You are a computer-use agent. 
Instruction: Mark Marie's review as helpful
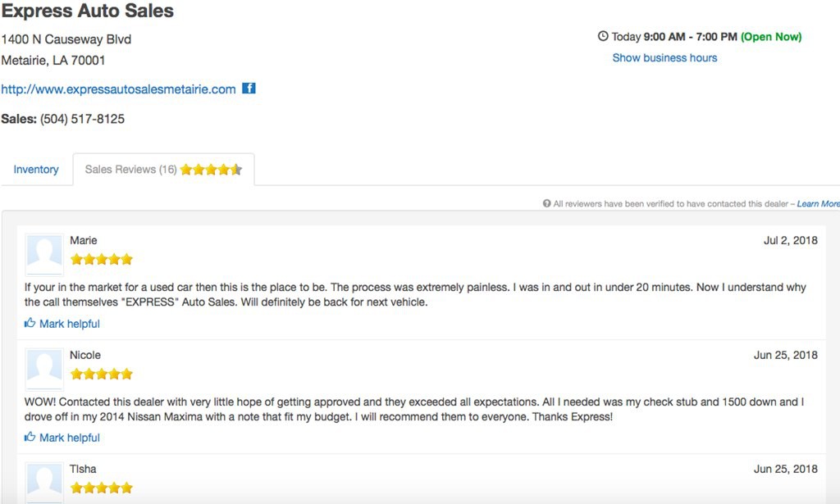69,324
